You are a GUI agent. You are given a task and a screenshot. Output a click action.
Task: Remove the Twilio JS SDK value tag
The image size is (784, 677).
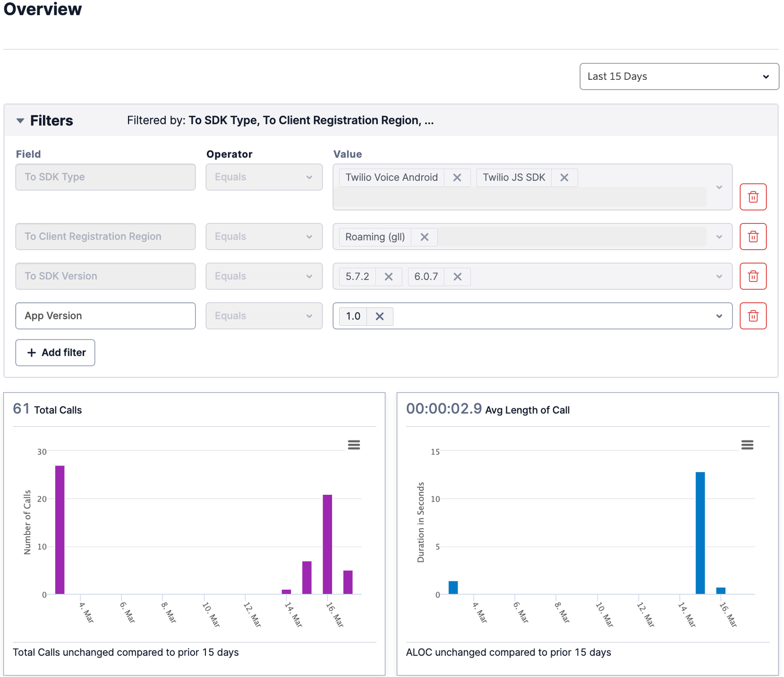[564, 177]
